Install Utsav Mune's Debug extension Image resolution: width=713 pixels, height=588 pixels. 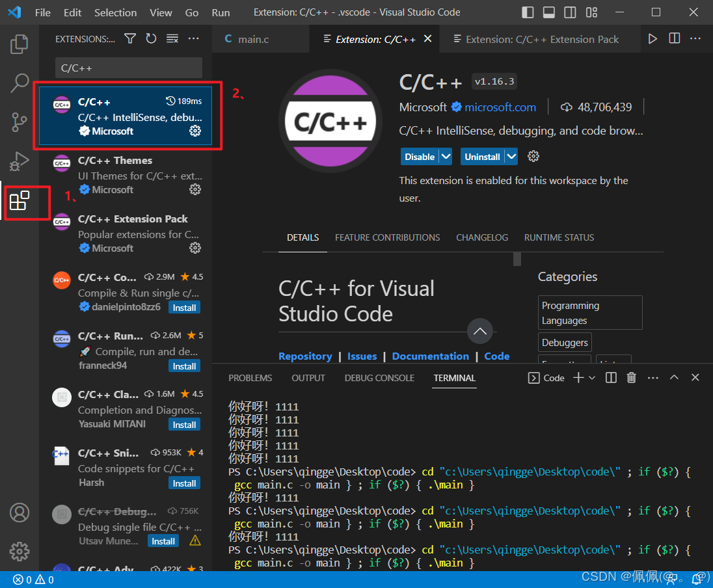click(163, 541)
